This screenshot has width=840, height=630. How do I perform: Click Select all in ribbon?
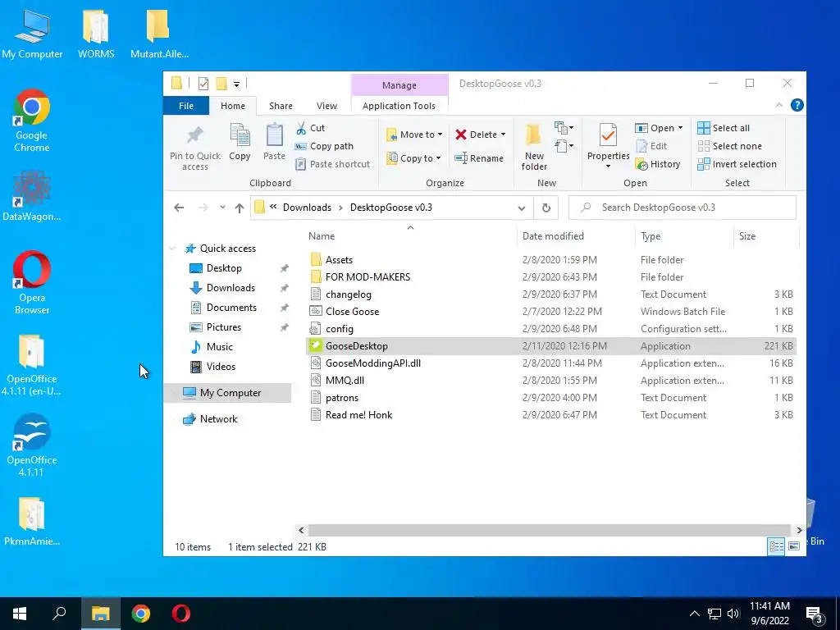(724, 128)
